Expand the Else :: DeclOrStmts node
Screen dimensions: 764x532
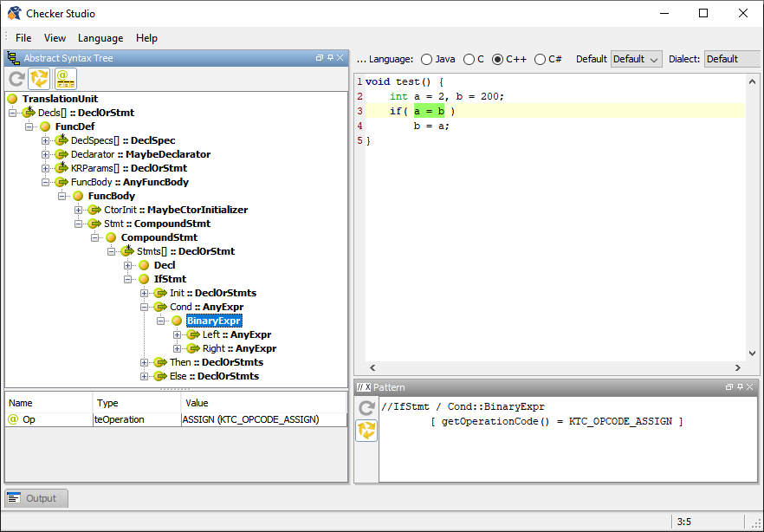[x=144, y=377]
